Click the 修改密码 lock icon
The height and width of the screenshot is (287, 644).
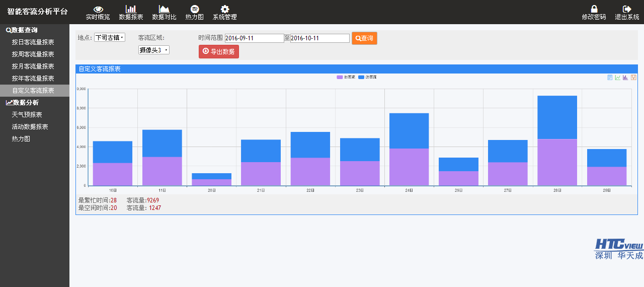pos(594,9)
